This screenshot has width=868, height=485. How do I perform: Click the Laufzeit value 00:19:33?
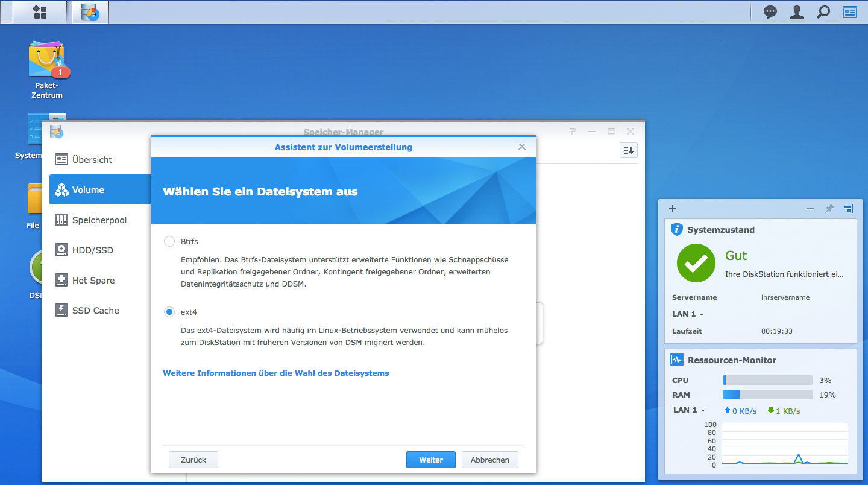[x=777, y=331]
